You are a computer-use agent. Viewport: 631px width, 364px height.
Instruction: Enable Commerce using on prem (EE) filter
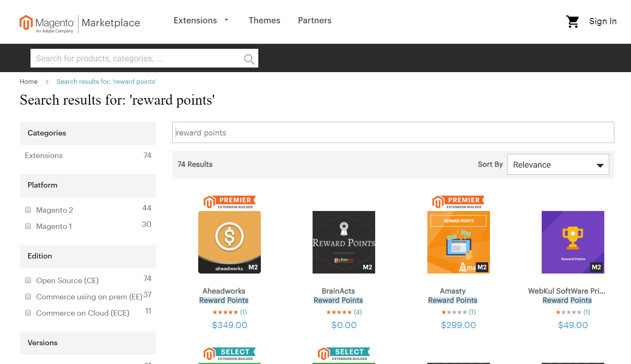[x=28, y=296]
